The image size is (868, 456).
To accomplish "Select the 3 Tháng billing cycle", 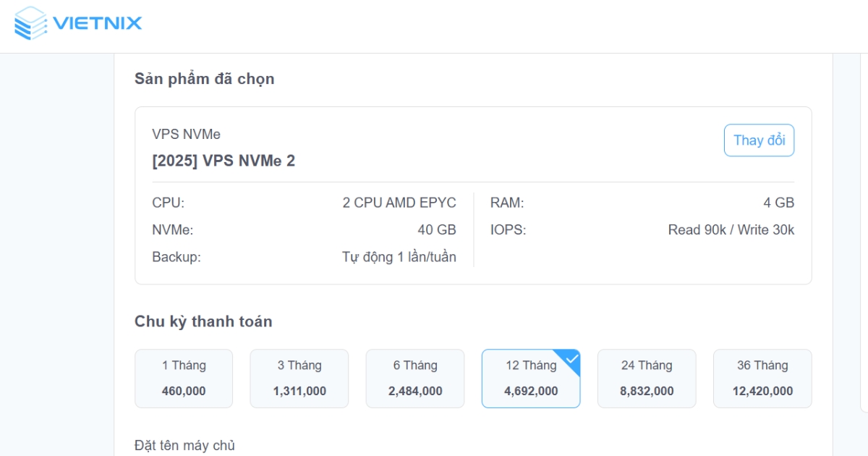I will pos(299,378).
